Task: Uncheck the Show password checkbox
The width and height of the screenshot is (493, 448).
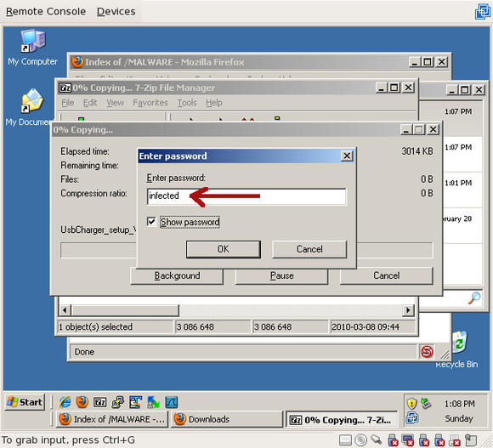Action: 151,222
